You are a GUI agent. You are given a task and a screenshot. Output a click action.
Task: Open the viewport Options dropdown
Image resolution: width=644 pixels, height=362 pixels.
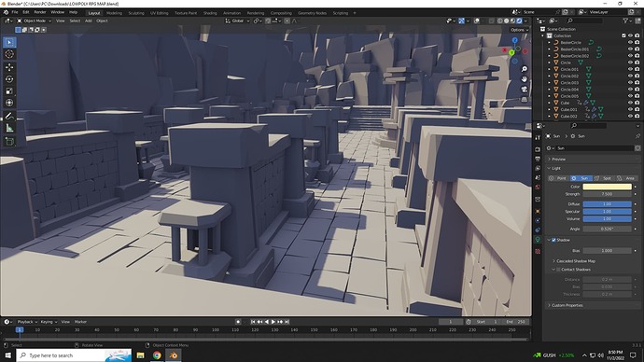tap(519, 30)
